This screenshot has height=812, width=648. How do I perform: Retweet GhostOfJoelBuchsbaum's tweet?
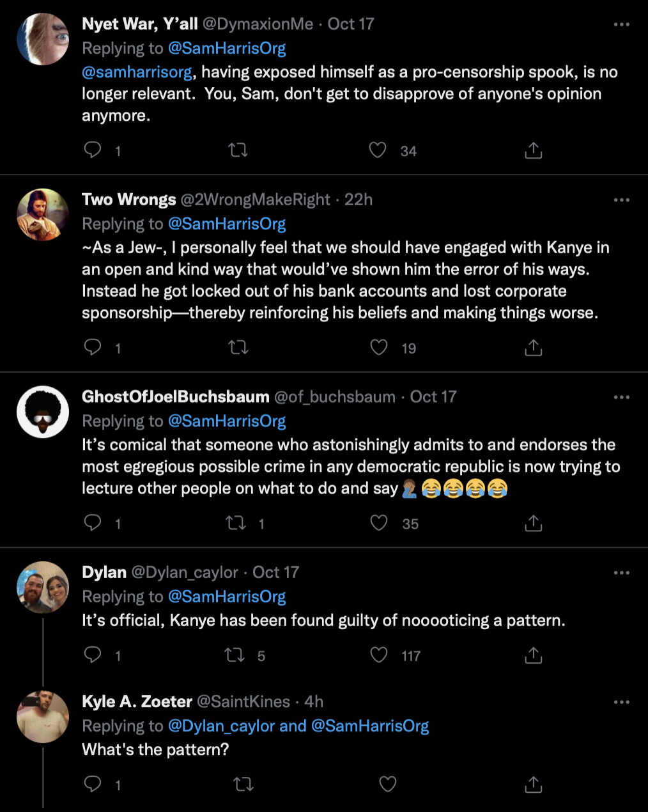point(236,523)
